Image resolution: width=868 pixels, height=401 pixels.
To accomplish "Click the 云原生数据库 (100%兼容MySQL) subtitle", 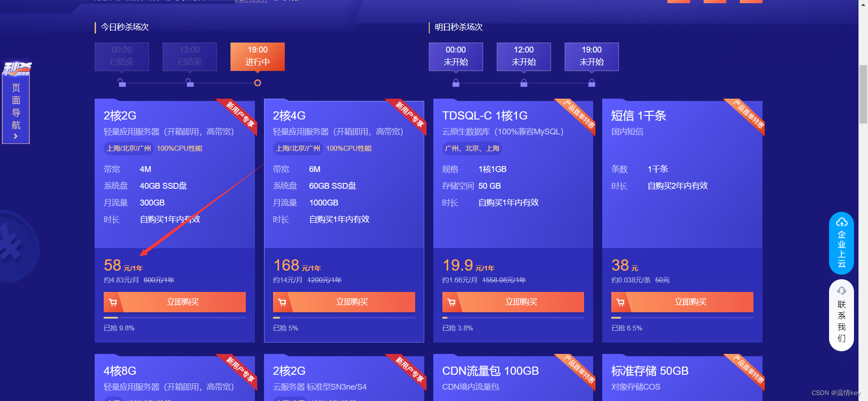I will pyautogui.click(x=503, y=132).
